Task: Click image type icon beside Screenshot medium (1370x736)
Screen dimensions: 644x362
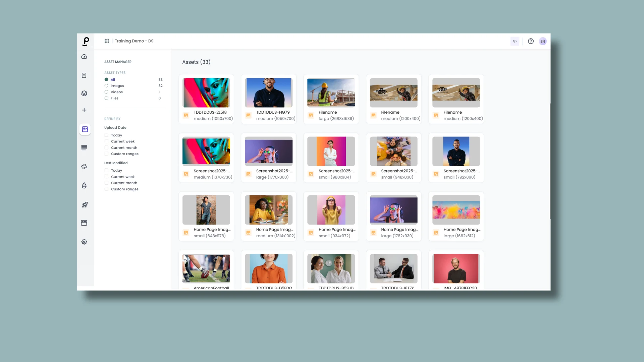Action: tap(186, 174)
